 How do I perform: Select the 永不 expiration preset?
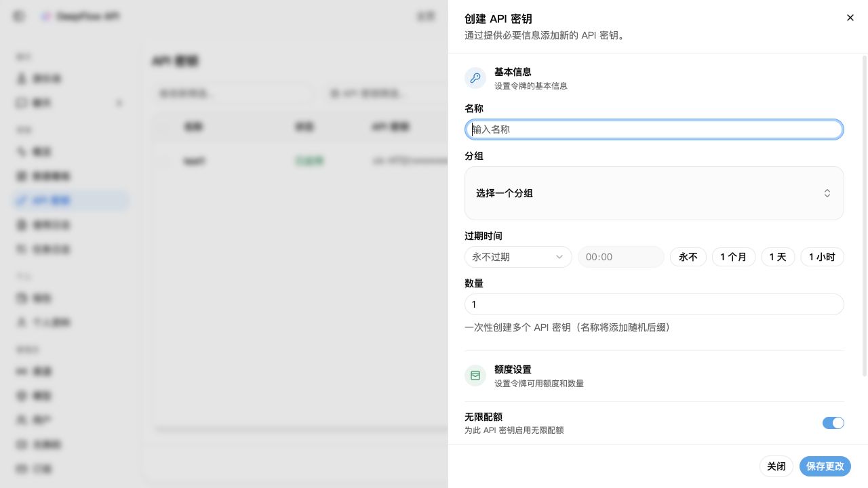(688, 257)
